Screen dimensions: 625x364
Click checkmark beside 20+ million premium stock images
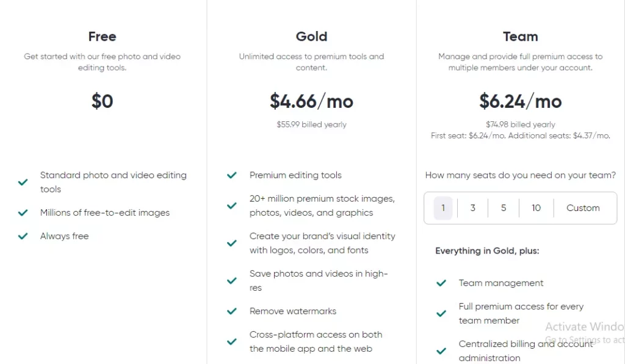tap(232, 205)
